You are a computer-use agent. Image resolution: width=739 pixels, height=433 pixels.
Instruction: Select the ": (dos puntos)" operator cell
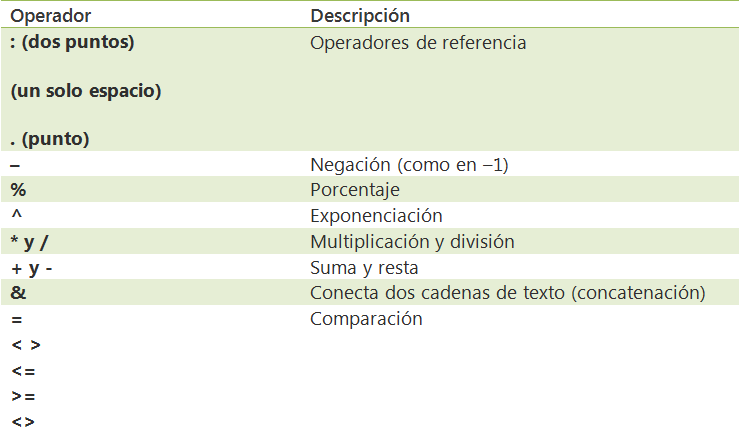point(72,43)
